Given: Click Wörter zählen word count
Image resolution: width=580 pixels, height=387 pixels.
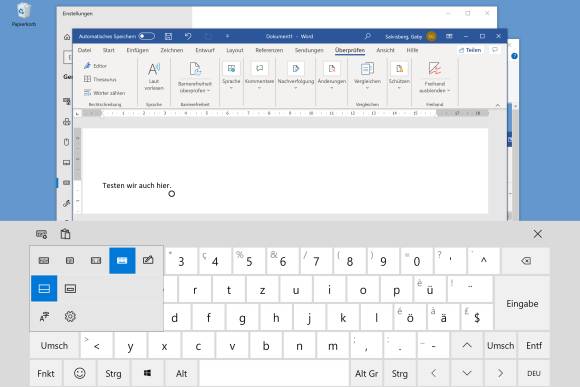Looking at the screenshot, I should click(x=104, y=93).
